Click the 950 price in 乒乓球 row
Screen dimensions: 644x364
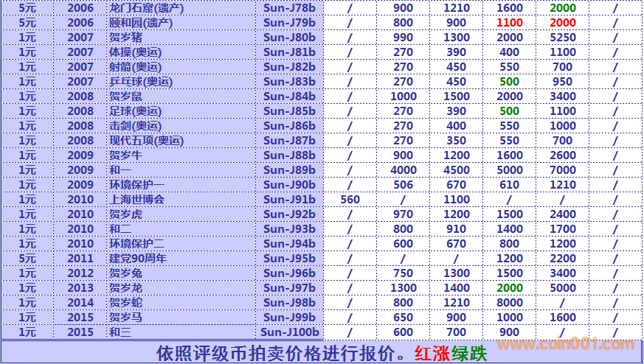point(563,82)
